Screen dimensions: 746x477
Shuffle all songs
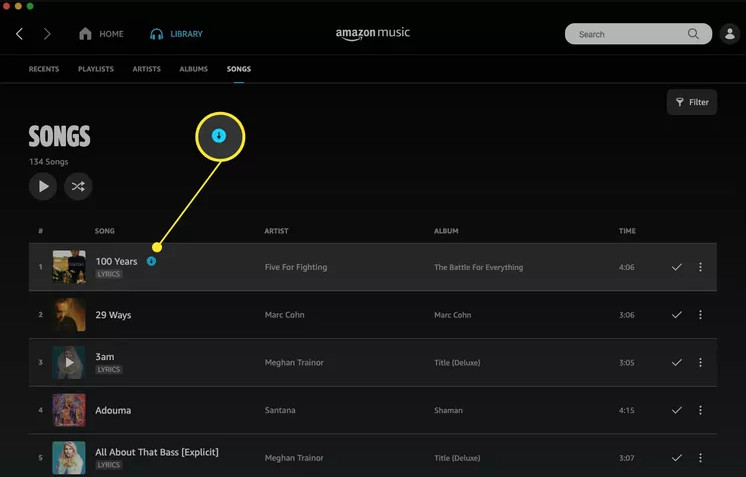point(78,186)
